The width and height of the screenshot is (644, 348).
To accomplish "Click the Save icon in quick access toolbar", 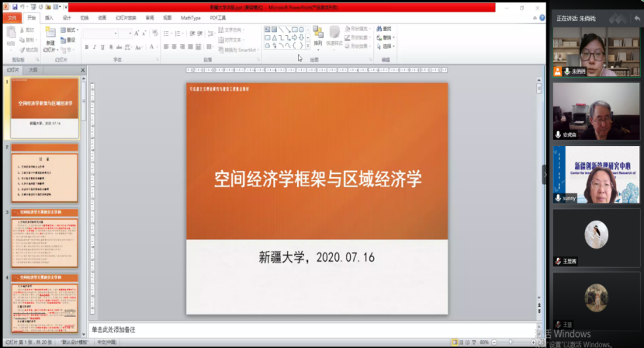I will click(15, 7).
